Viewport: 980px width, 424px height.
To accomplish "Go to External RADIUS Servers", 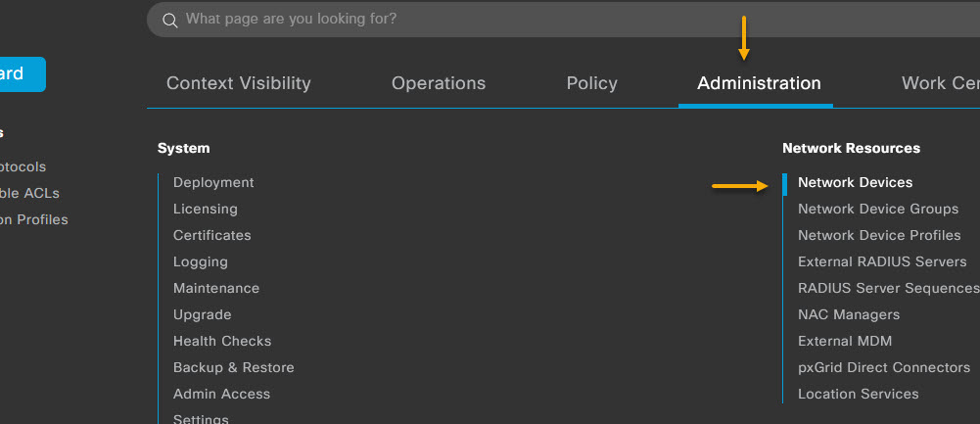I will 882,261.
